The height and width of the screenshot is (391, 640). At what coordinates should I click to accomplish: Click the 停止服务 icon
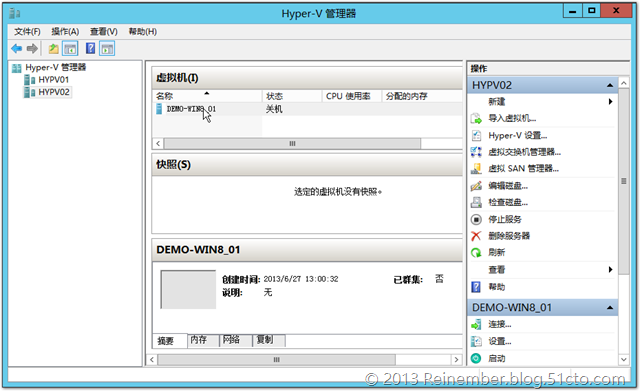(x=476, y=220)
